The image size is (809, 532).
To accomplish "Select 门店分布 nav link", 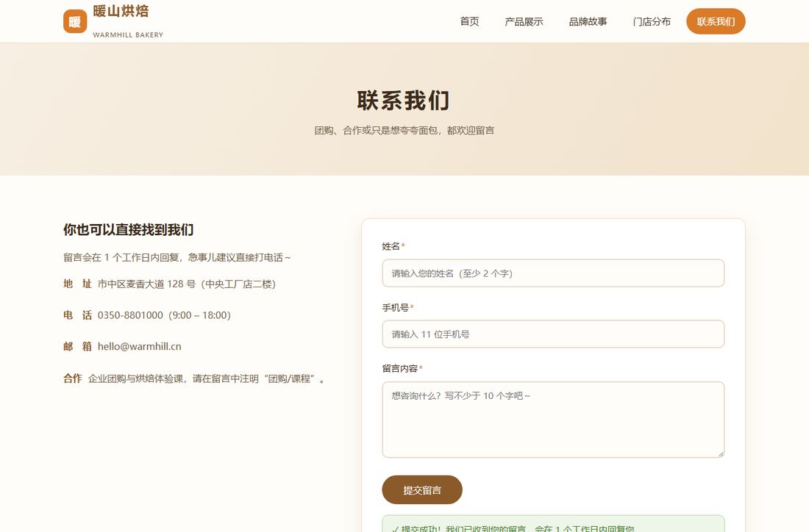I will pyautogui.click(x=652, y=21).
